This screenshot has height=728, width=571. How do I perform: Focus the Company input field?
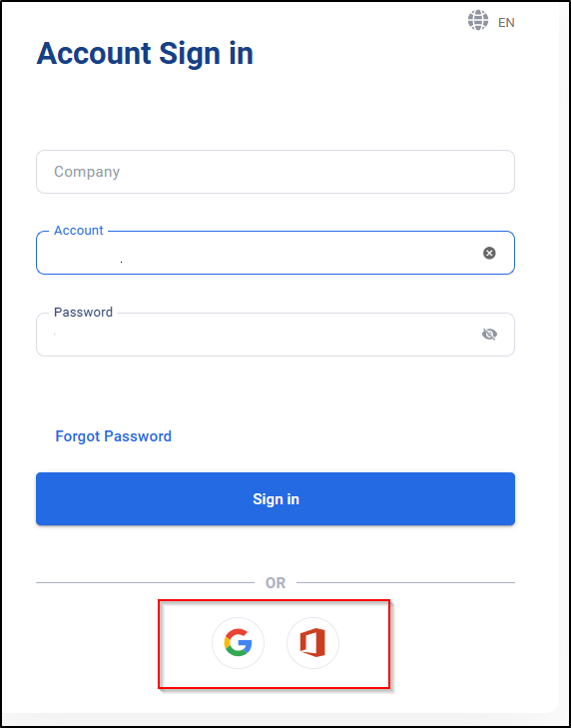[276, 172]
